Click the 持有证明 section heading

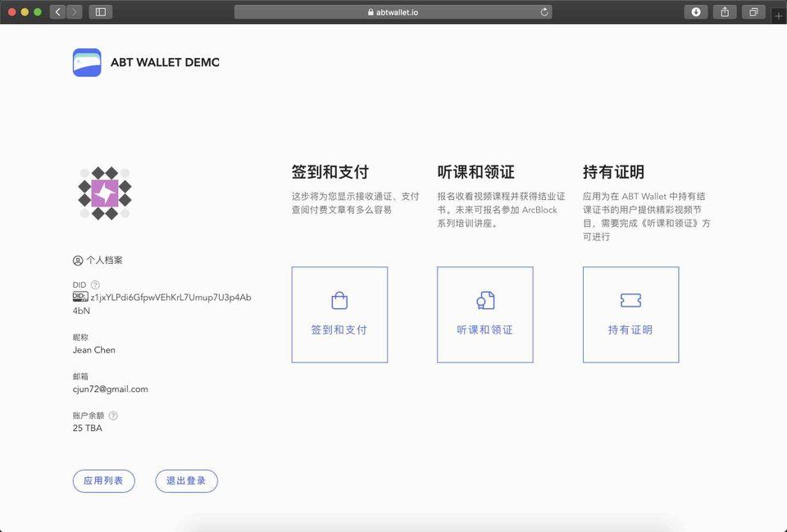coord(613,172)
